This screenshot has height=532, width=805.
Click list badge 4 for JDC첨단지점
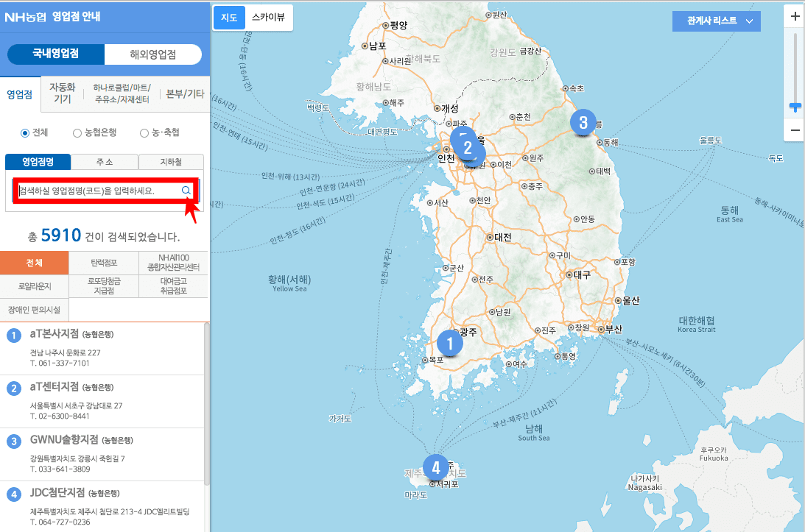[x=14, y=494]
